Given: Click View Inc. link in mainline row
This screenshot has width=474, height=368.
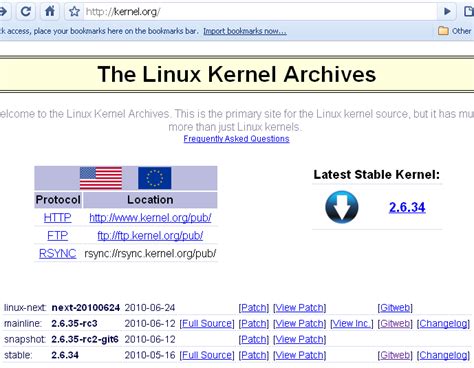Looking at the screenshot, I should (352, 323).
